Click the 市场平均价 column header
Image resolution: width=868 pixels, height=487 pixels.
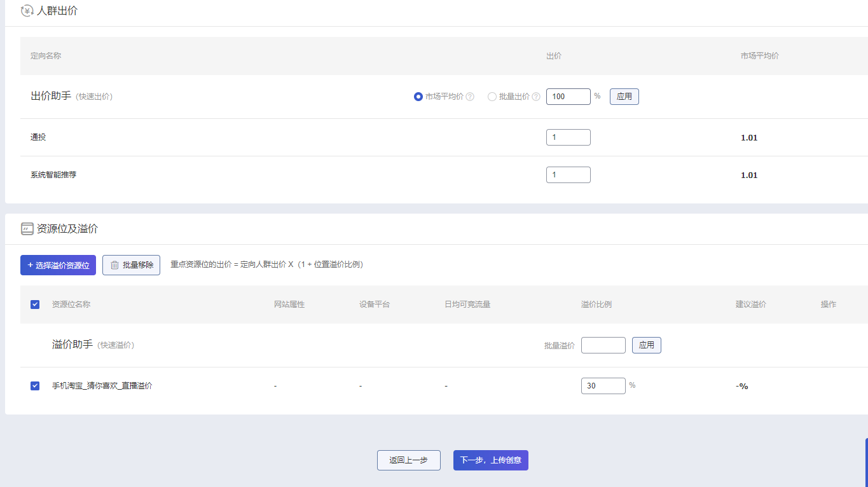coord(760,56)
